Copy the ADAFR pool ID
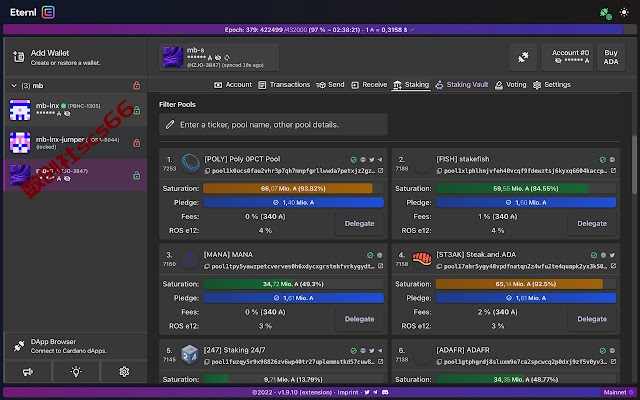 tap(440, 362)
